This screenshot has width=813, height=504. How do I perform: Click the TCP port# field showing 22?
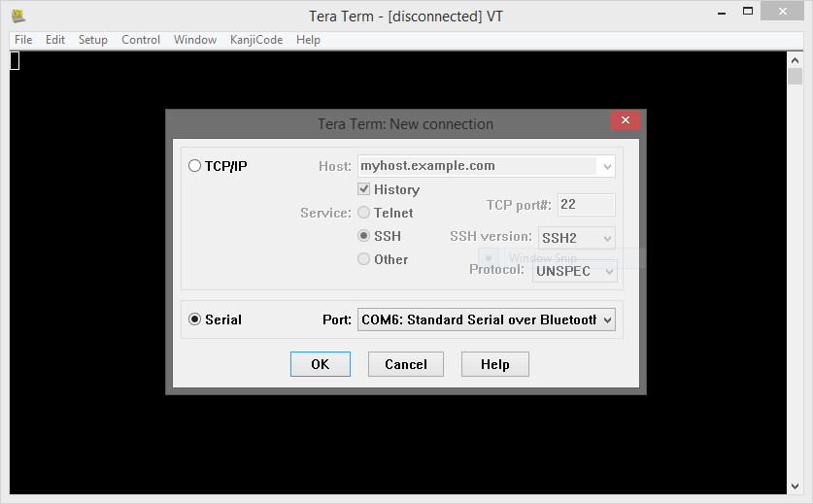coord(587,205)
